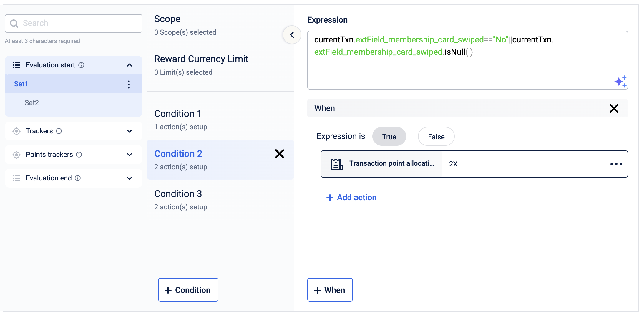Select Set2 in the evaluation tree
Screen dimensions: 644x318
(32, 103)
